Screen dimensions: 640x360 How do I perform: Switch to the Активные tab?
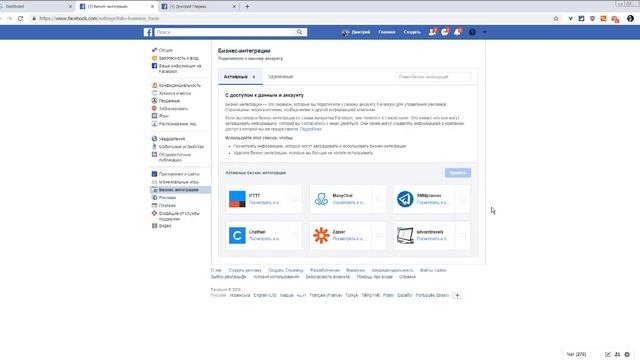[240, 77]
